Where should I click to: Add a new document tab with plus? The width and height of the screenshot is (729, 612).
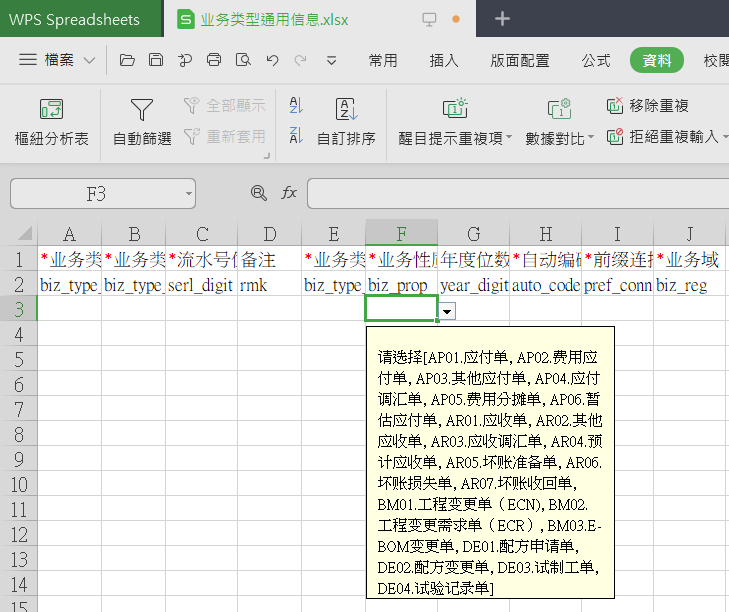[x=502, y=19]
